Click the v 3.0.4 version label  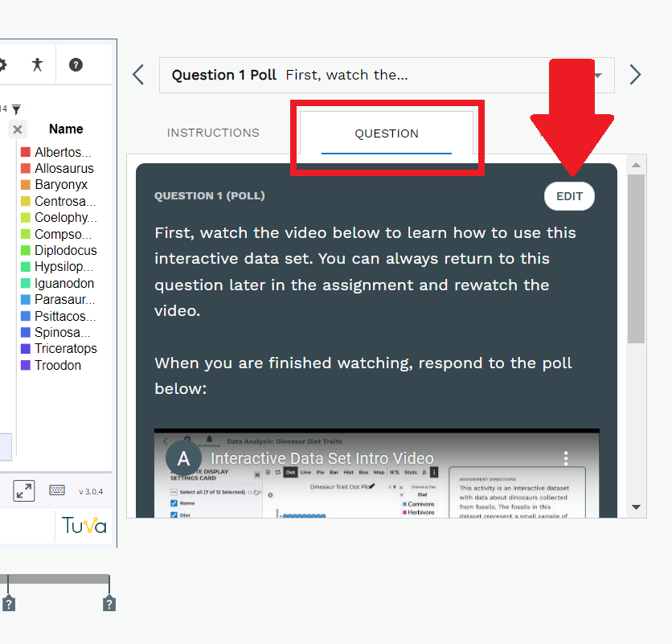click(91, 492)
